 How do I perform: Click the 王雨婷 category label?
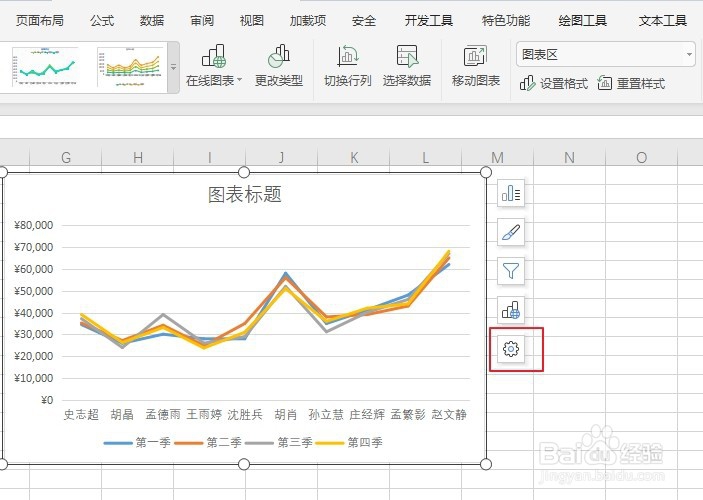204,414
